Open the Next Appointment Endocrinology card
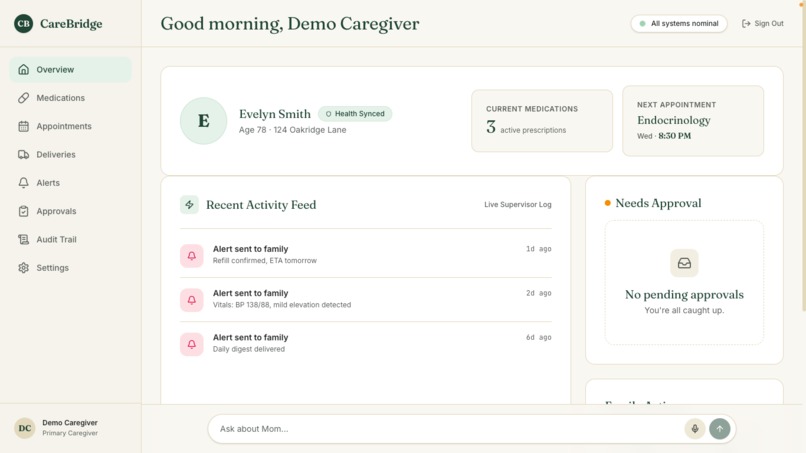Image resolution: width=806 pixels, height=453 pixels. tap(693, 121)
